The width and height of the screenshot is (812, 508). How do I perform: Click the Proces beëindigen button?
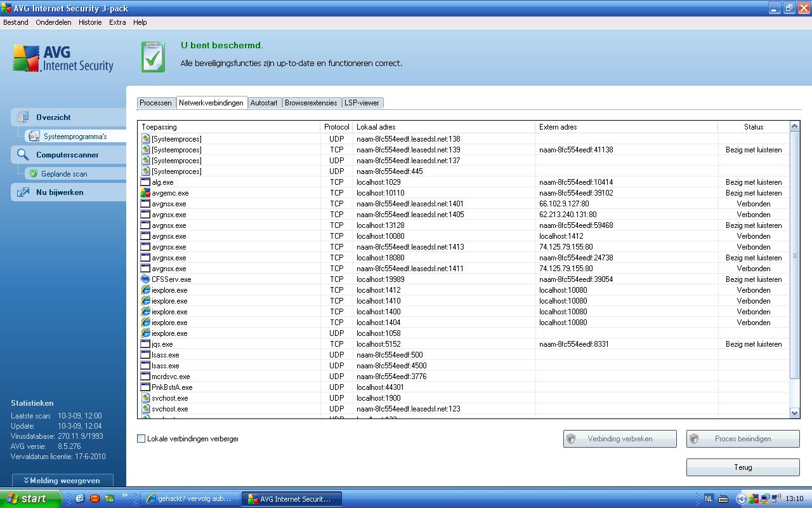(x=743, y=439)
